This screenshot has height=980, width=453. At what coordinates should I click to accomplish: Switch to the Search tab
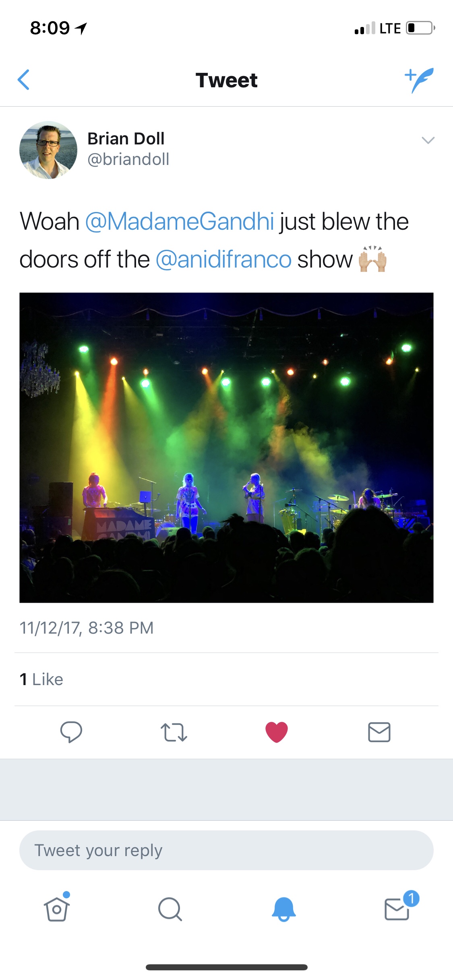click(x=170, y=909)
